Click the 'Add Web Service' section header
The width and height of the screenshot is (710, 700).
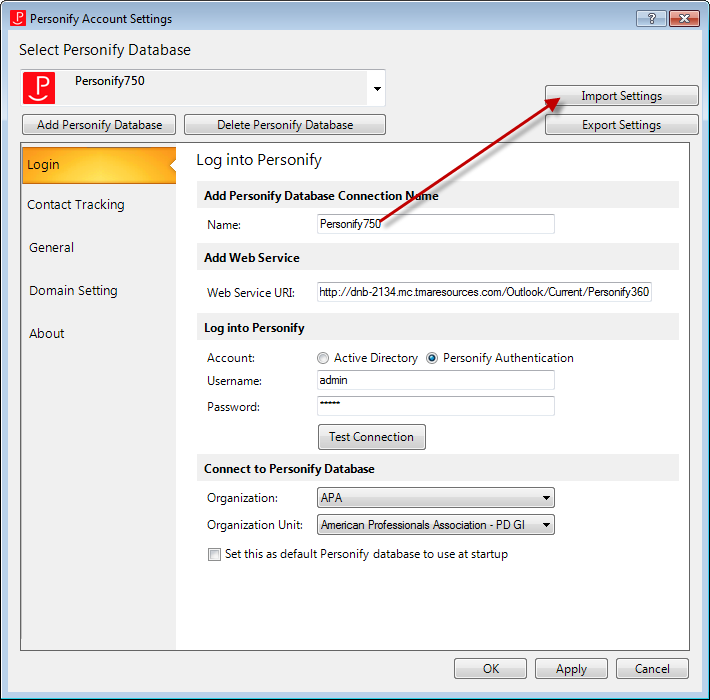(x=438, y=257)
